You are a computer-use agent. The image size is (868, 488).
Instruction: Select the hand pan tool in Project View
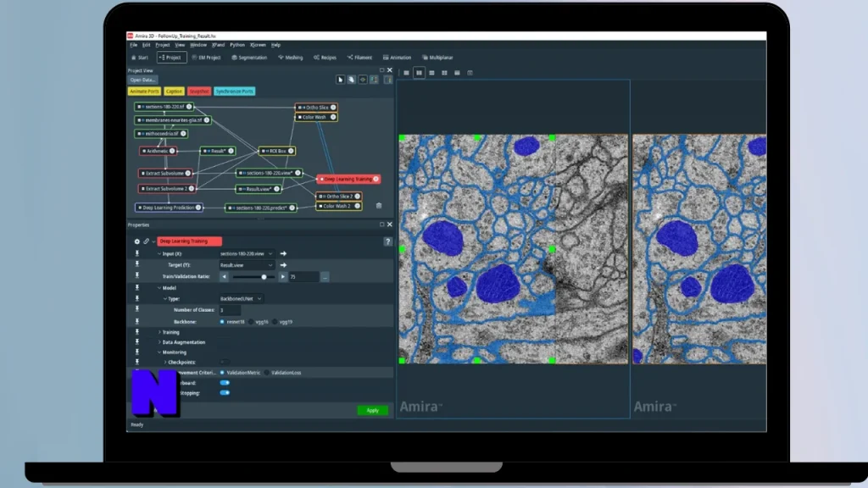click(351, 80)
